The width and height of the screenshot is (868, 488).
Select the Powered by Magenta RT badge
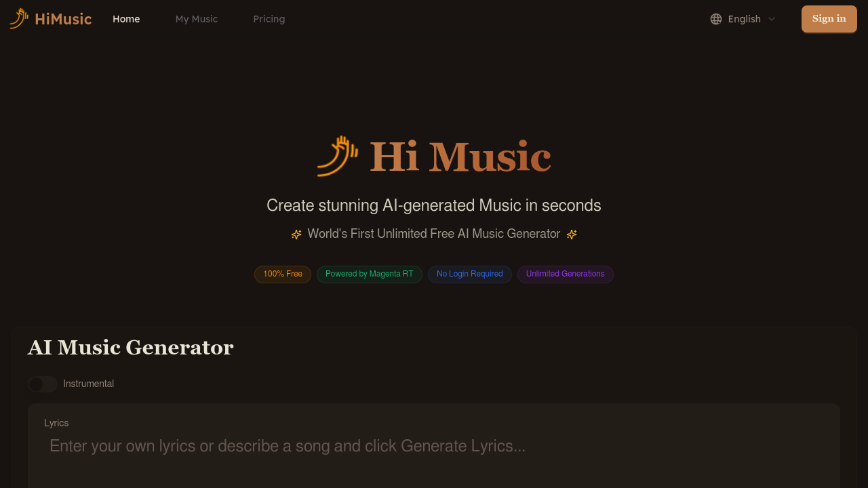[369, 274]
